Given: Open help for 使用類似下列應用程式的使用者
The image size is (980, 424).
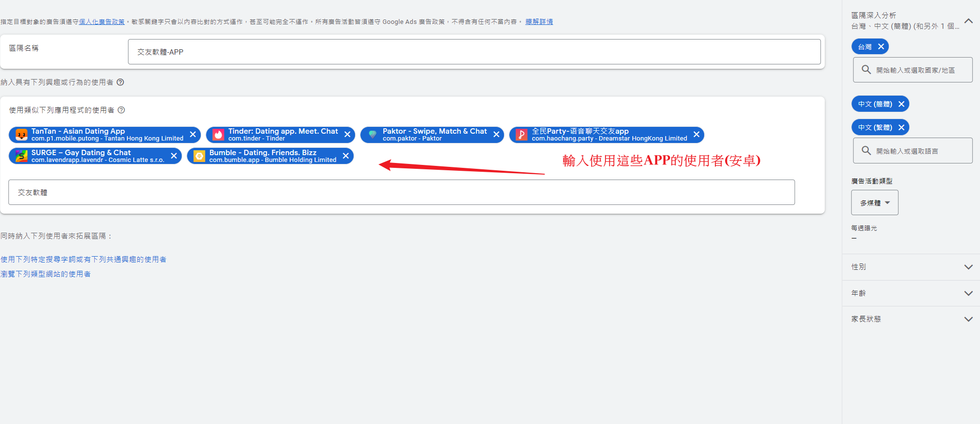Looking at the screenshot, I should [122, 110].
